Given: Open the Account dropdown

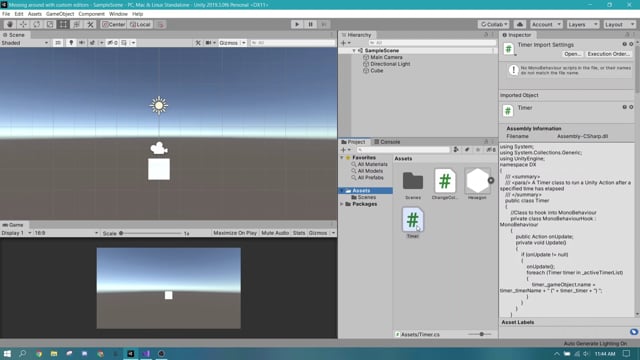Looking at the screenshot, I should pyautogui.click(x=546, y=24).
